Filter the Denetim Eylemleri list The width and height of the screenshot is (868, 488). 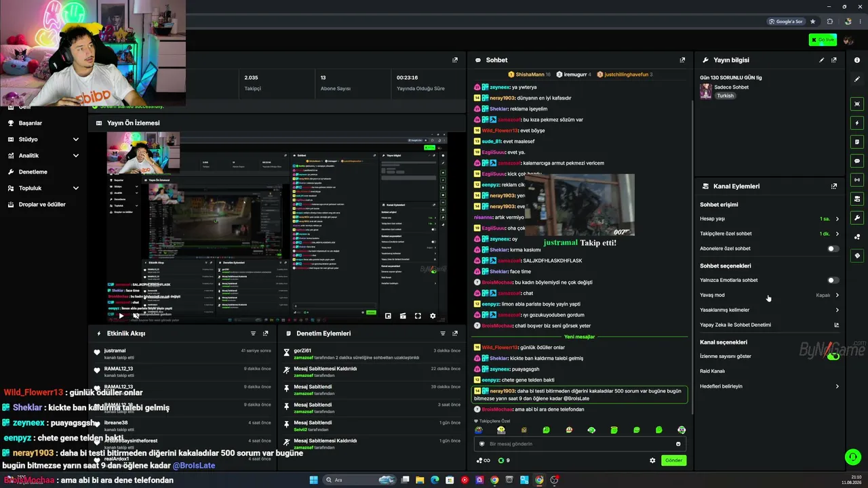tap(443, 333)
